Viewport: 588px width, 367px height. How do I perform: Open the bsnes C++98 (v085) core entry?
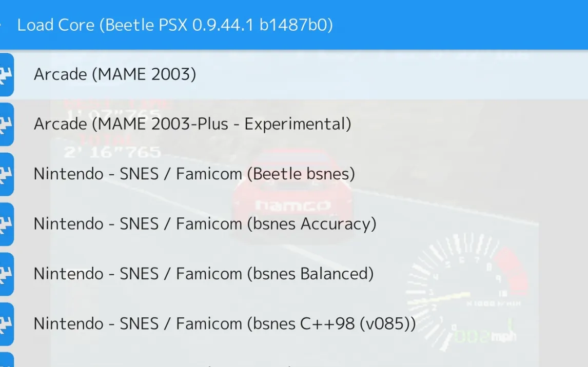coord(224,323)
